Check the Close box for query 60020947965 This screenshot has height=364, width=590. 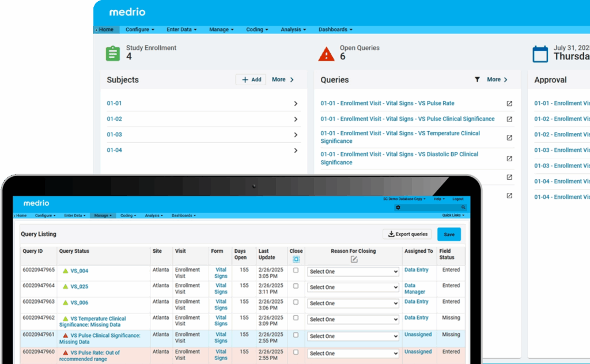[296, 270]
